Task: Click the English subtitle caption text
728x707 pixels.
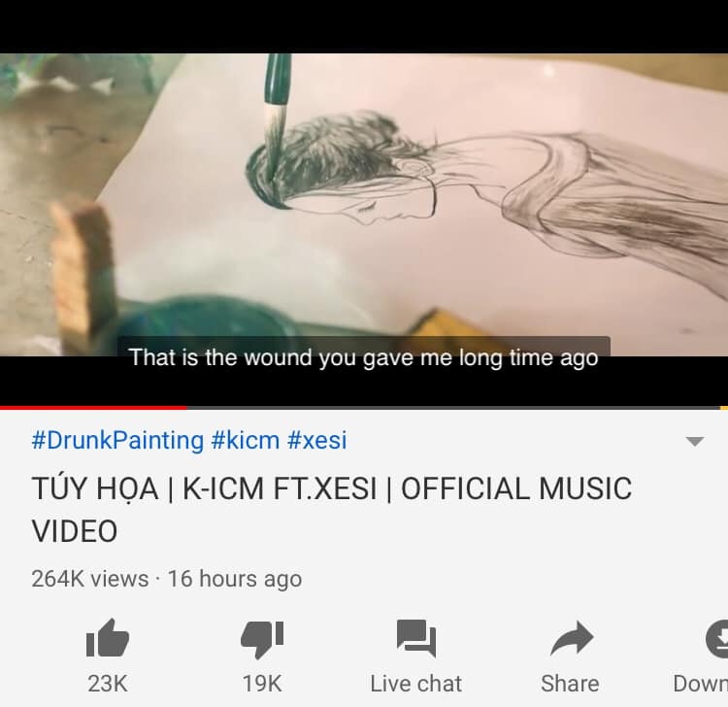Action: pyautogui.click(x=364, y=357)
